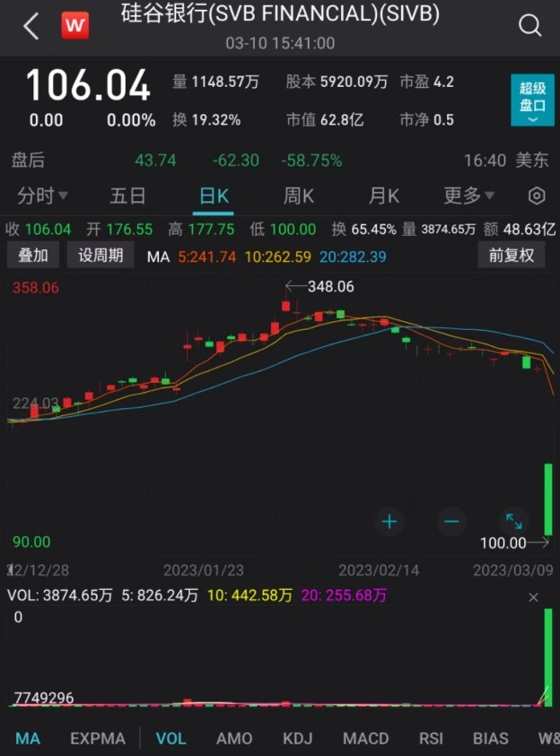Click the 叠加 overlay button
Image resolution: width=560 pixels, height=756 pixels.
point(33,255)
